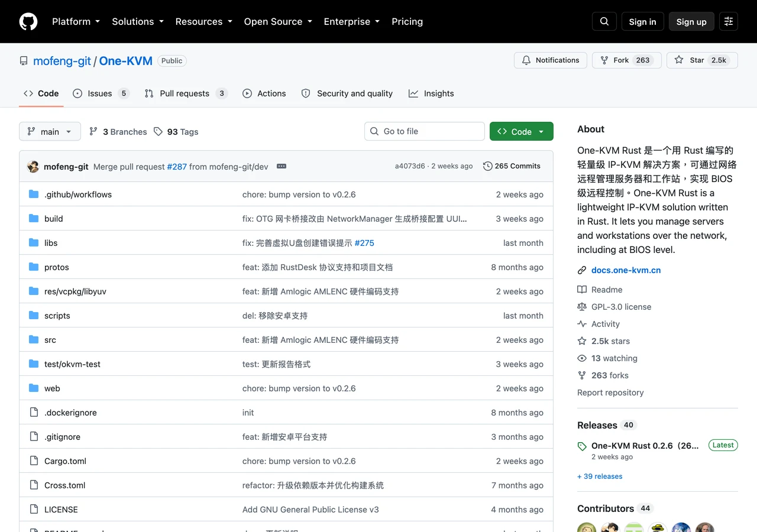Click the build folder icon
Viewport: 757px width, 532px height.
click(34, 218)
